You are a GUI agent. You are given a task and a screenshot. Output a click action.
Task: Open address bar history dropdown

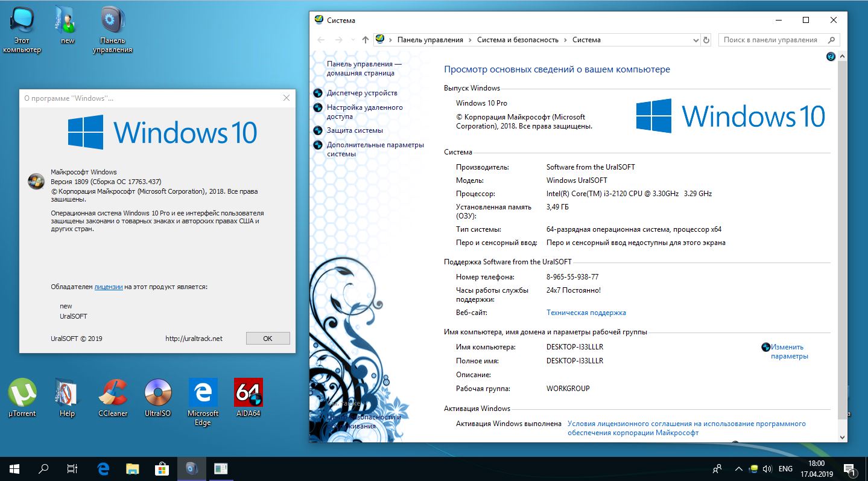pyautogui.click(x=695, y=40)
